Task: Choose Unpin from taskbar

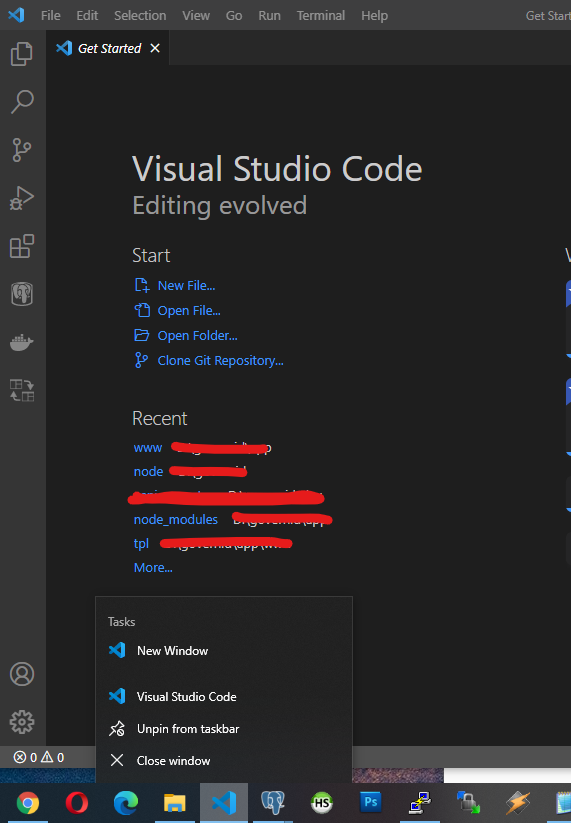Action: (224, 729)
